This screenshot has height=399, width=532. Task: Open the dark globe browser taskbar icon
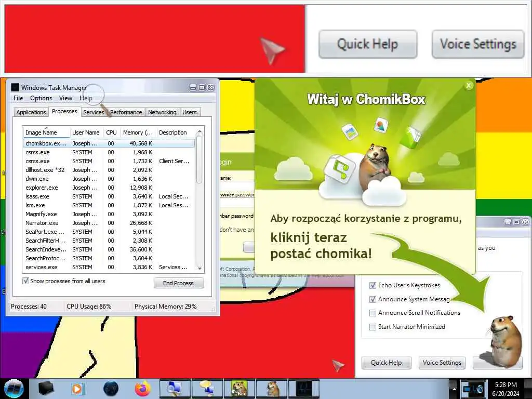pyautogui.click(x=111, y=389)
